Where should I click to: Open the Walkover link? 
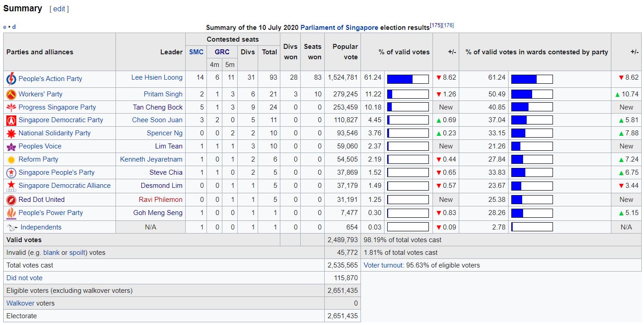[x=20, y=304]
